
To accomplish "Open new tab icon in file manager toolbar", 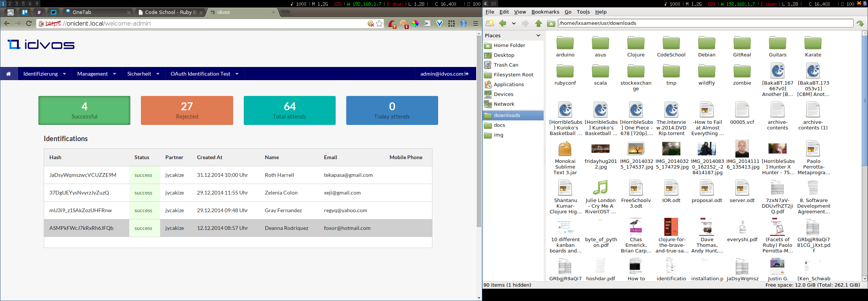I will [489, 23].
